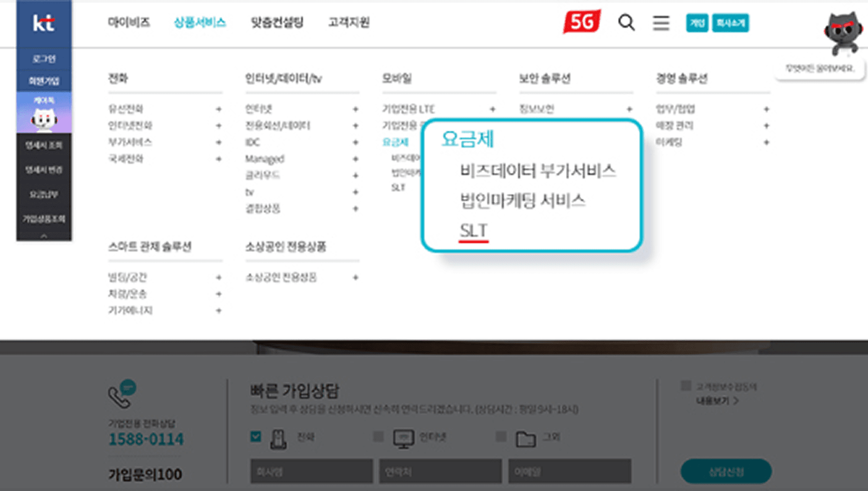Open the 마이비즈 menu
Screen dimensions: 868x491
[x=129, y=22]
